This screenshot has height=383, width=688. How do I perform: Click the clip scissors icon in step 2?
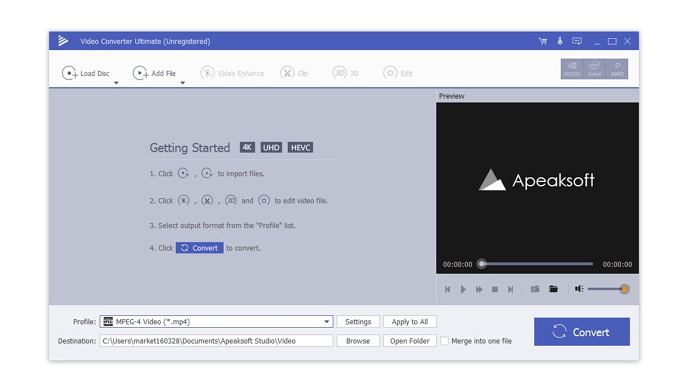(x=207, y=200)
